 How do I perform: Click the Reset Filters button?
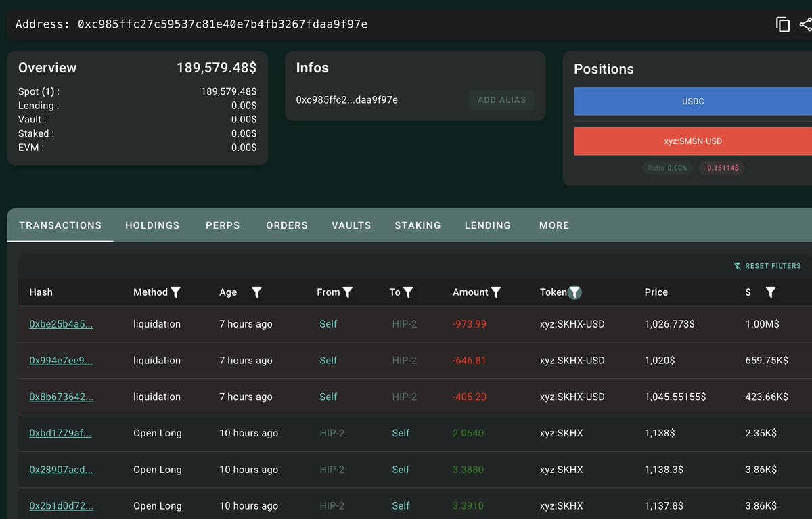point(767,266)
